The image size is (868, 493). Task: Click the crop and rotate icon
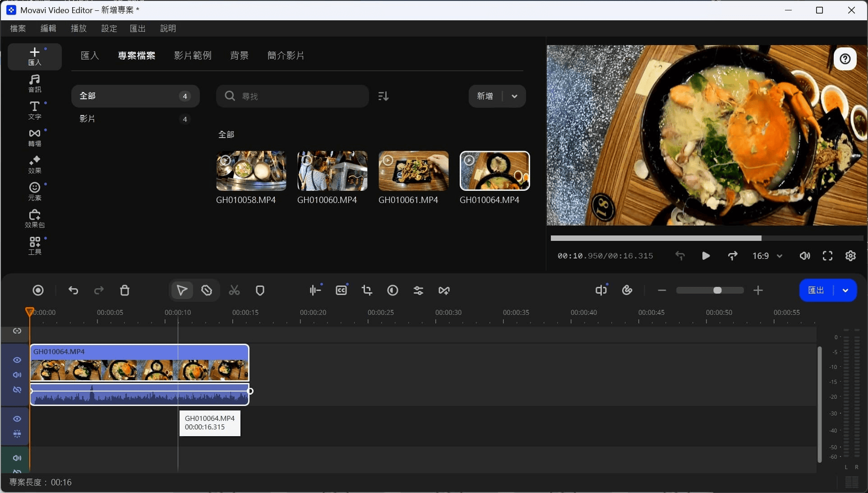[367, 290]
